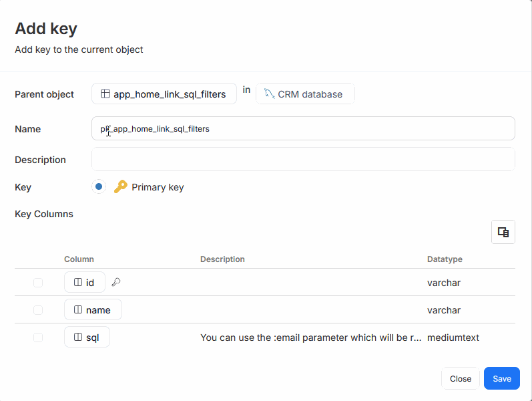Open the CRM database link
The width and height of the screenshot is (532, 401).
click(x=310, y=94)
